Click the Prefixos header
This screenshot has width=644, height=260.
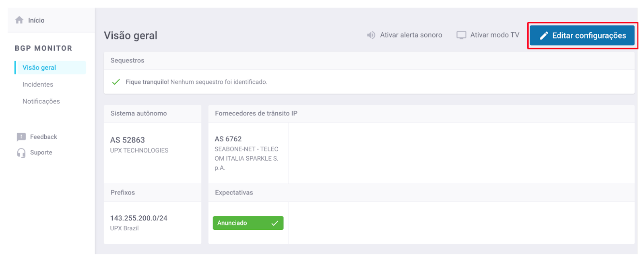pos(123,193)
